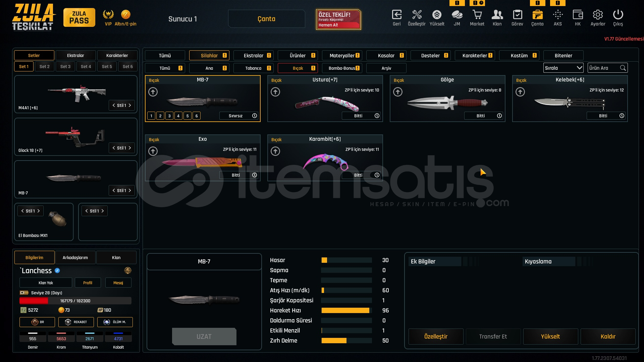
Task: Open the JM coins icon
Action: click(457, 15)
